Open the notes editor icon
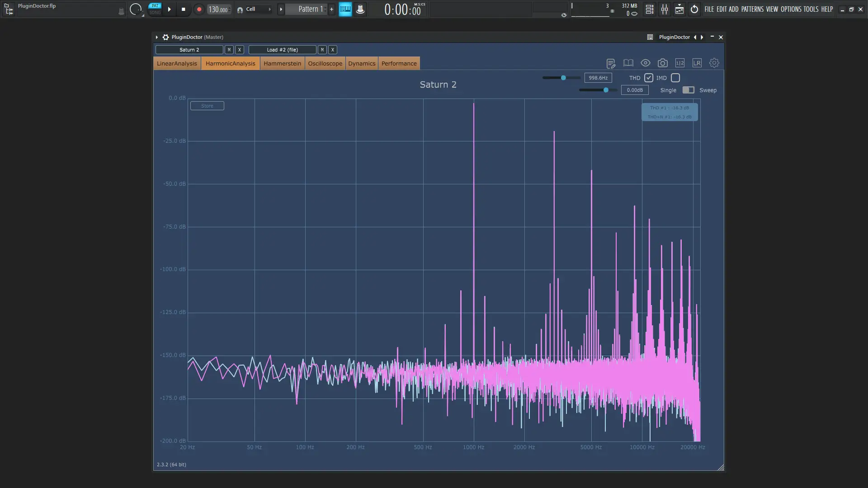 tap(611, 63)
